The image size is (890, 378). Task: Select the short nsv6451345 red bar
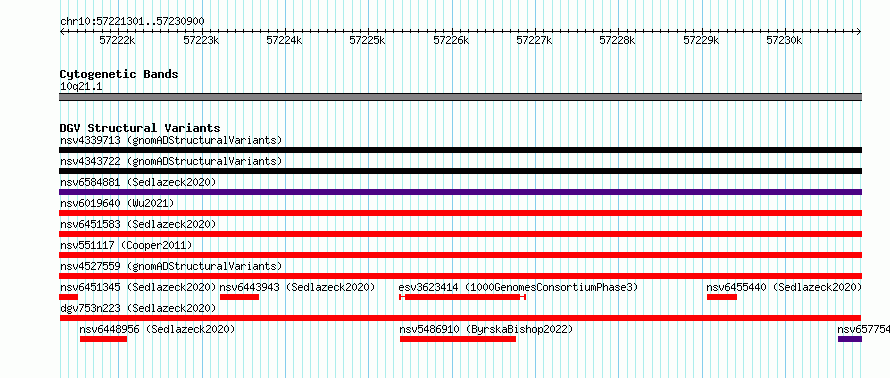click(68, 297)
